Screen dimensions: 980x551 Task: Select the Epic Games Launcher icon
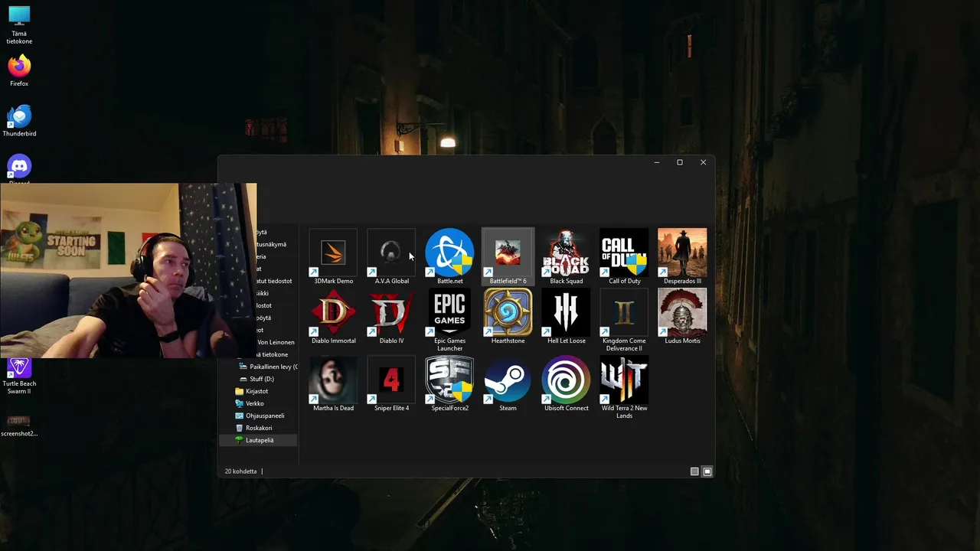coord(449,321)
